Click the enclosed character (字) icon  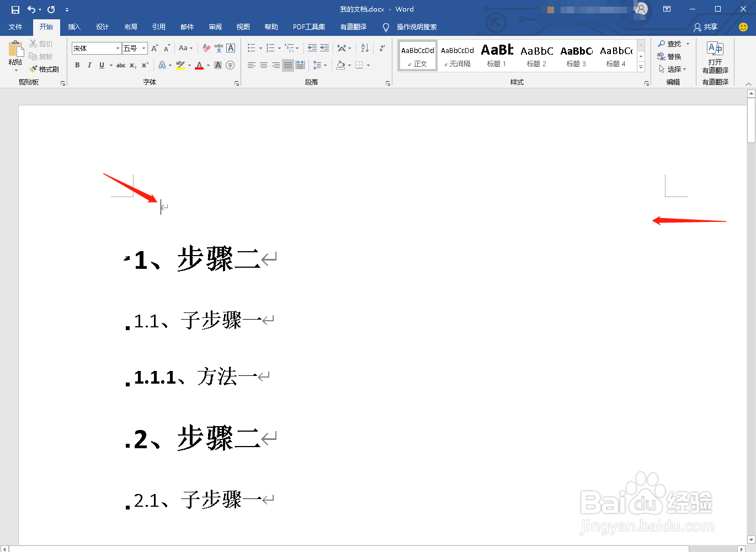point(230,65)
